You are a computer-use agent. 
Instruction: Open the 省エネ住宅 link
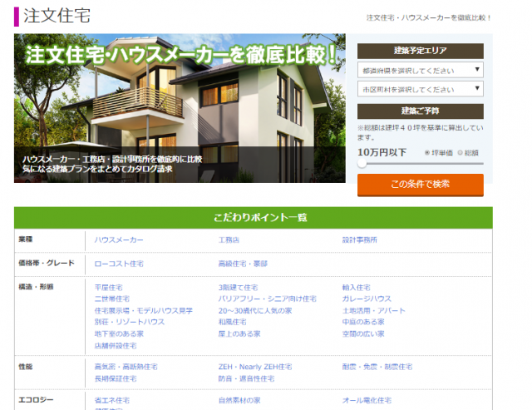[111, 400]
